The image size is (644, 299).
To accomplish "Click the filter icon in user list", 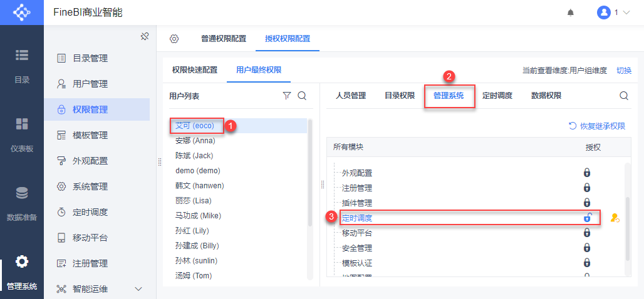I will (x=287, y=96).
